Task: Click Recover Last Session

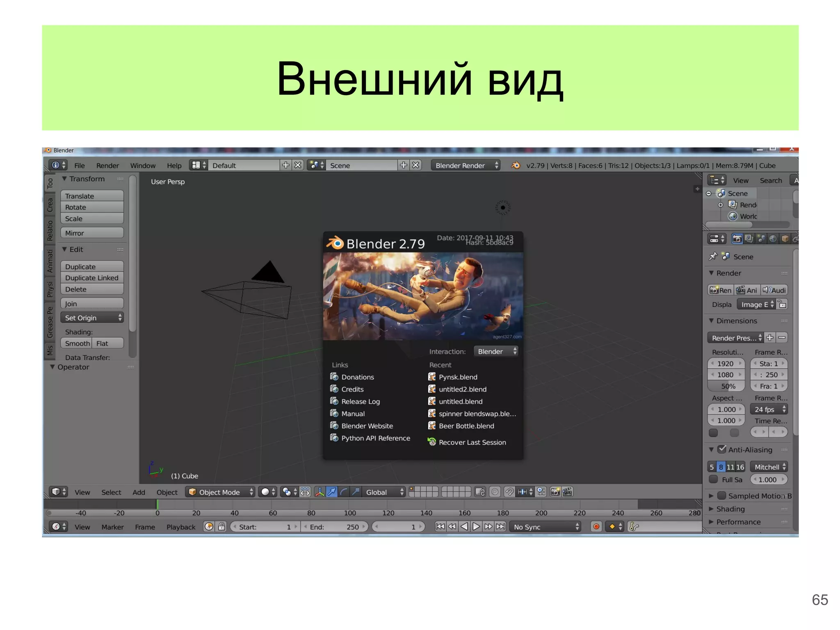Action: (467, 442)
